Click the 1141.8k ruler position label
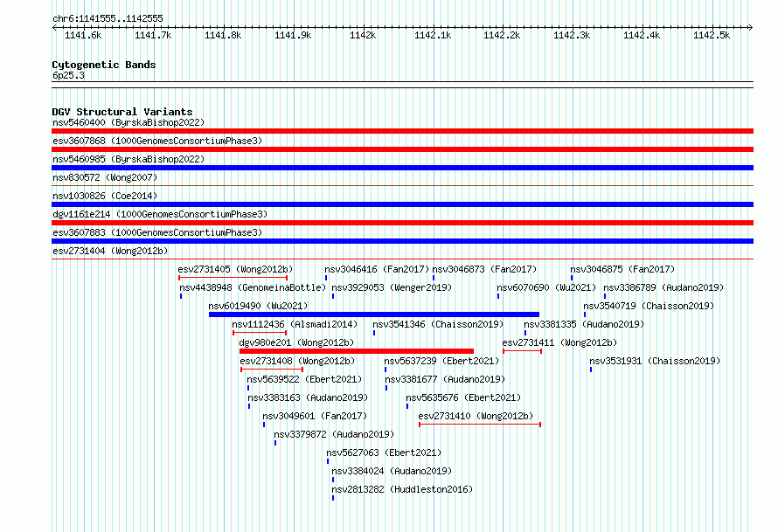The height and width of the screenshot is (532, 778). [223, 35]
